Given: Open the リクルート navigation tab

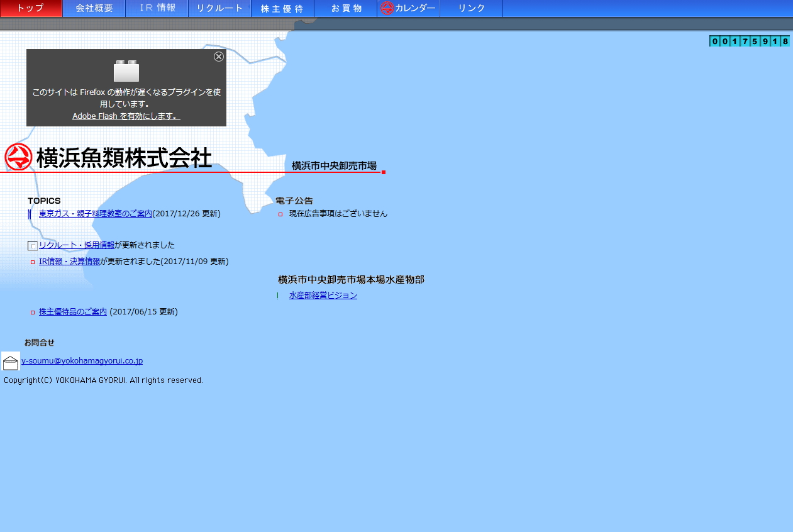Looking at the screenshot, I should pyautogui.click(x=219, y=8).
